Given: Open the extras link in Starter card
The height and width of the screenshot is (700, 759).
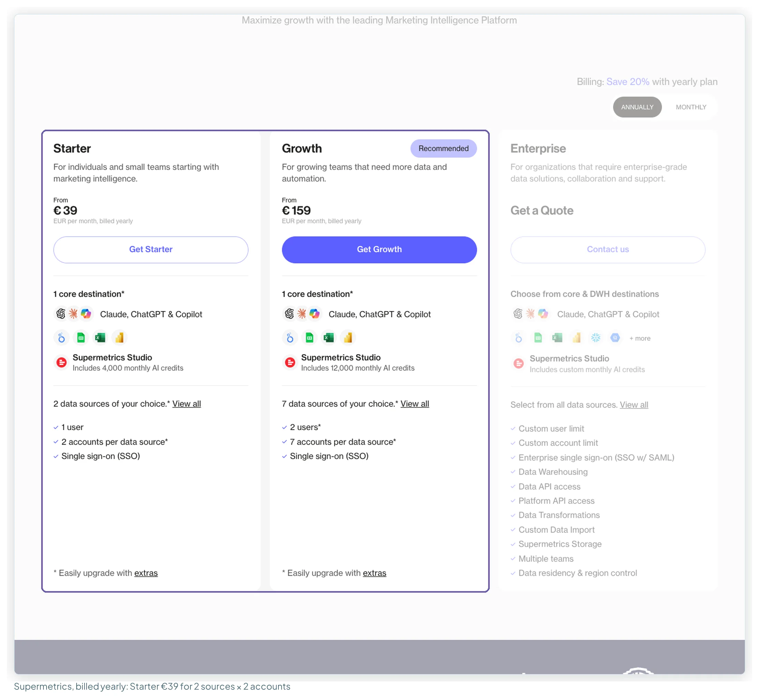Looking at the screenshot, I should click(146, 573).
